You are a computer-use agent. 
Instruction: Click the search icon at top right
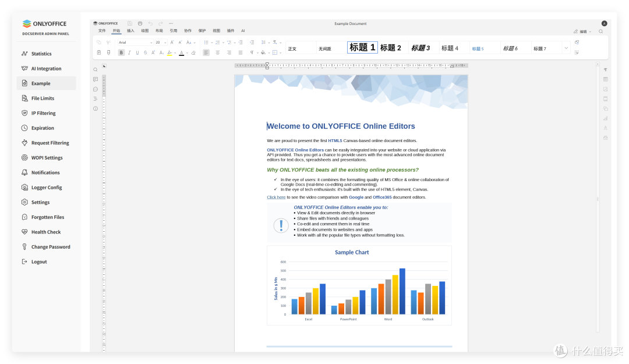(x=601, y=31)
